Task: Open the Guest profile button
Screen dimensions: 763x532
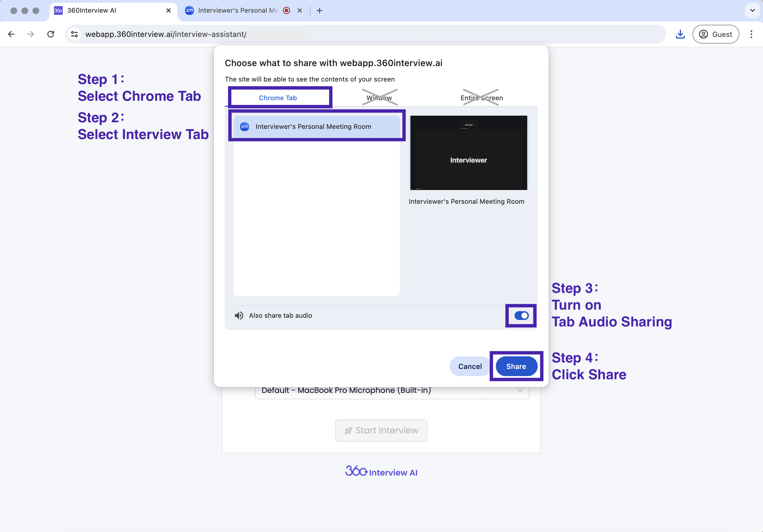Action: (x=715, y=34)
